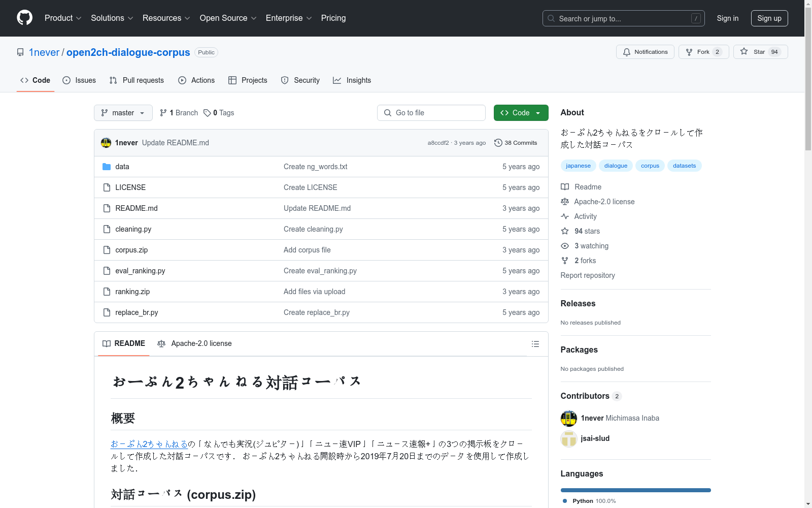Click the Sign up button
Screen dimensions: 812x508
pos(769,18)
